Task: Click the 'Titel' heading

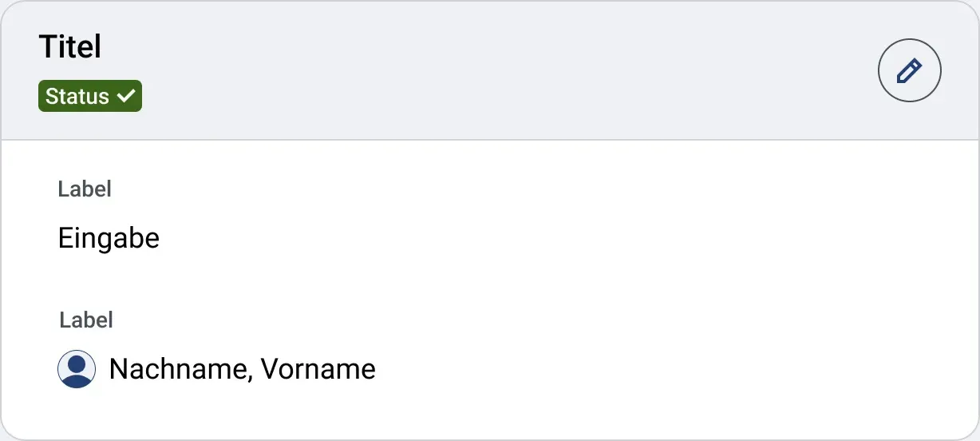Action: (70, 47)
